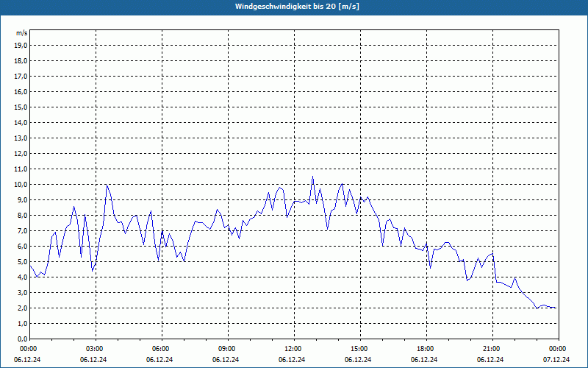
Task: Click the "m/s" unit label on the y-axis
Action: pos(22,33)
